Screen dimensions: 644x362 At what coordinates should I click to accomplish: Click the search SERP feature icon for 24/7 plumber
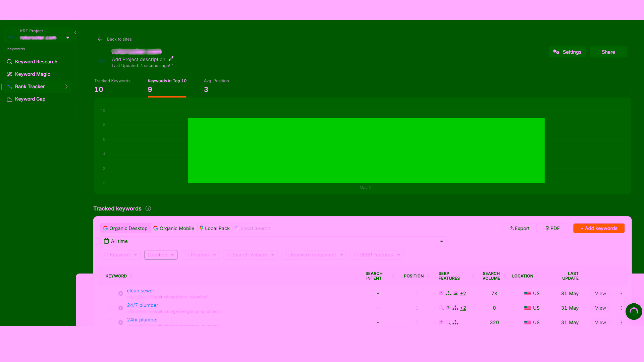(441, 308)
